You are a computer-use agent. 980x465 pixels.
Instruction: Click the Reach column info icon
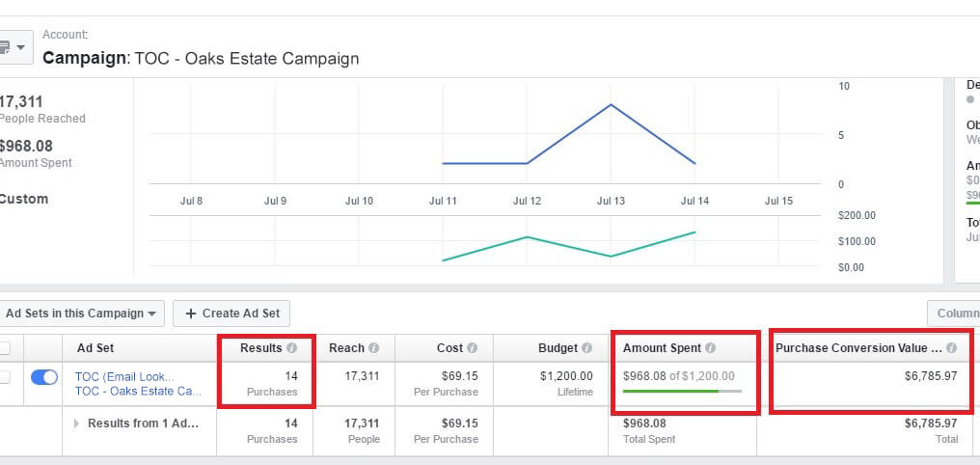click(373, 348)
